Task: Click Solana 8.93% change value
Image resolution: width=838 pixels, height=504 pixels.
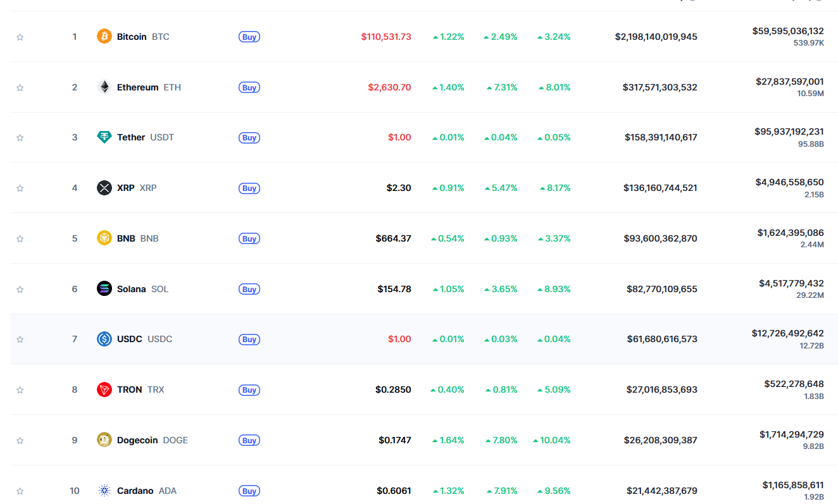Action: [x=554, y=289]
